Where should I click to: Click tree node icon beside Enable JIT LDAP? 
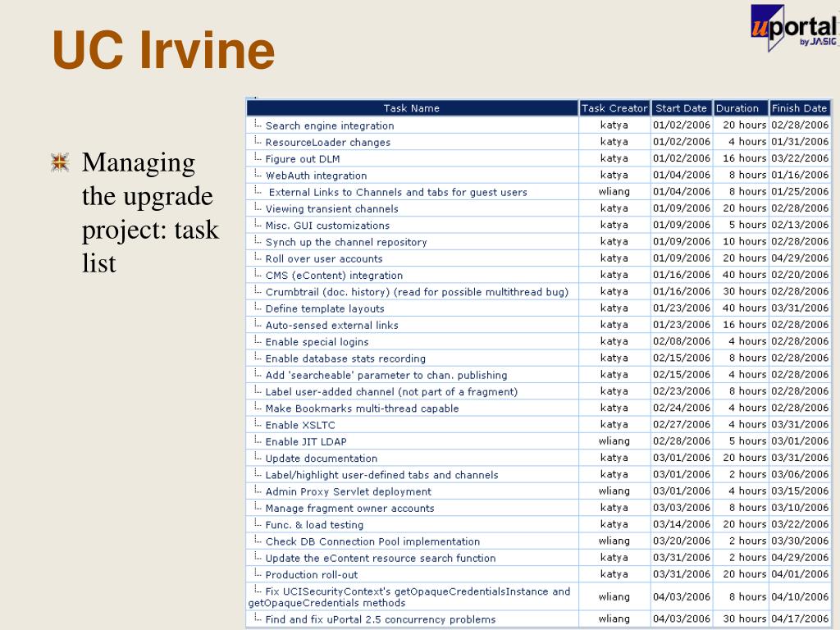pos(258,440)
